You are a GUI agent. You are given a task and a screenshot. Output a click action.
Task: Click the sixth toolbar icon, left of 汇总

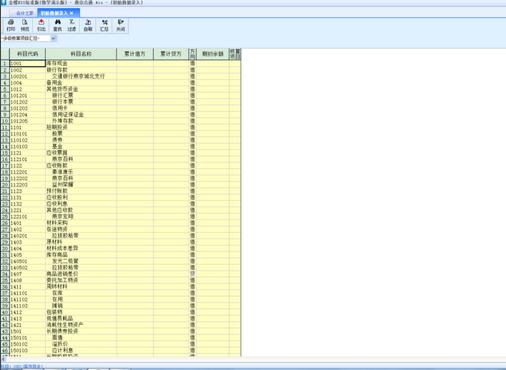[x=88, y=25]
